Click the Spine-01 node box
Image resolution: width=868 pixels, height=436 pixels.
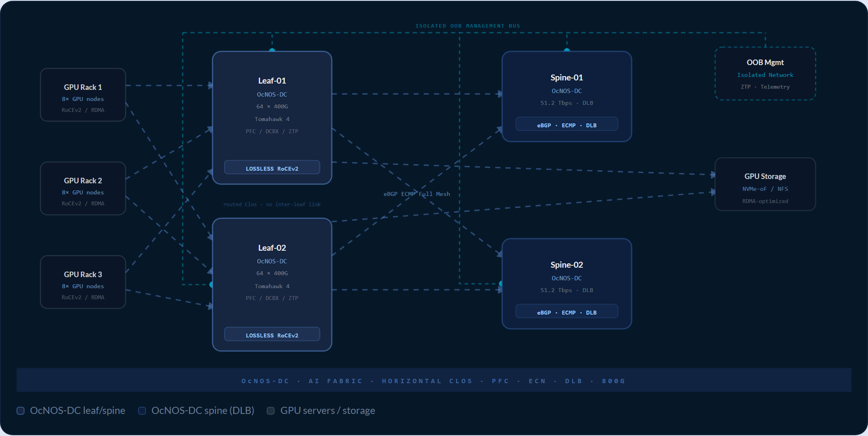pos(567,96)
